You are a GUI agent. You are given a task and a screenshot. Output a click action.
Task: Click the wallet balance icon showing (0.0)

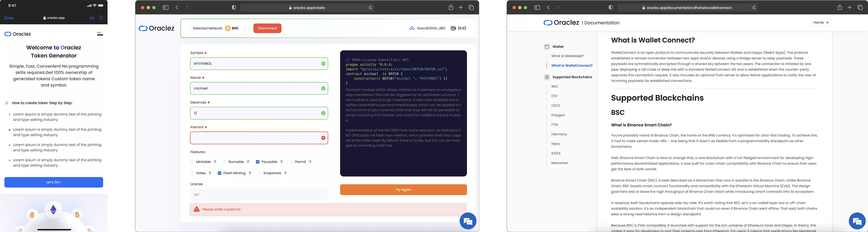[453, 28]
